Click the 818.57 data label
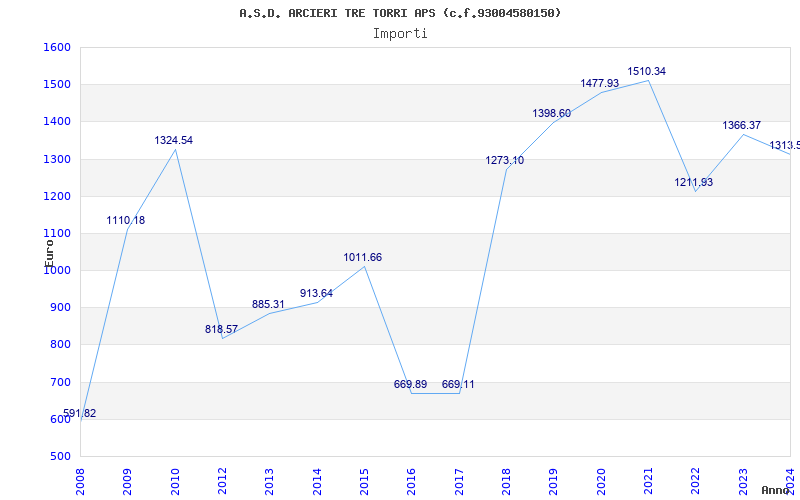This screenshot has width=800, height=500. point(221,329)
